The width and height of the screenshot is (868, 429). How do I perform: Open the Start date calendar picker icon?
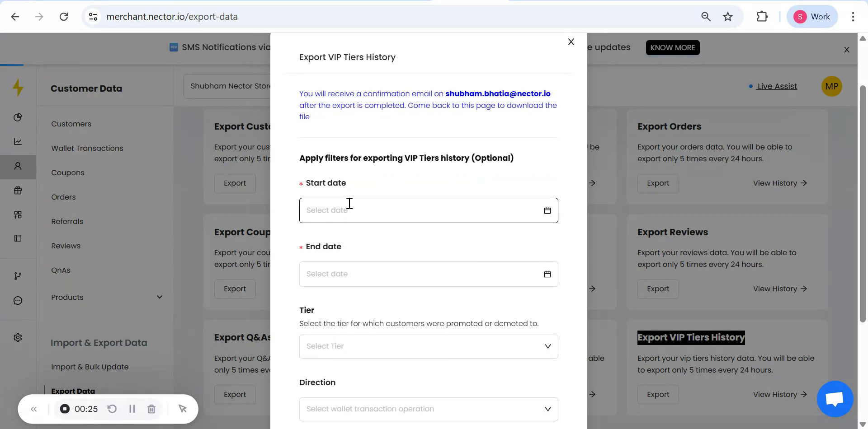click(x=547, y=210)
